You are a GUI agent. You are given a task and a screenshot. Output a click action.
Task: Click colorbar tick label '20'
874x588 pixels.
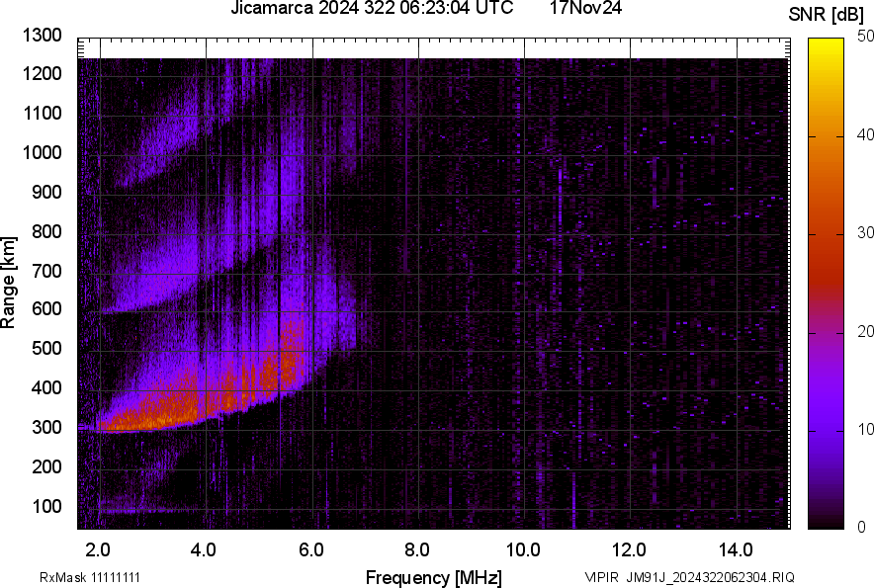click(865, 332)
